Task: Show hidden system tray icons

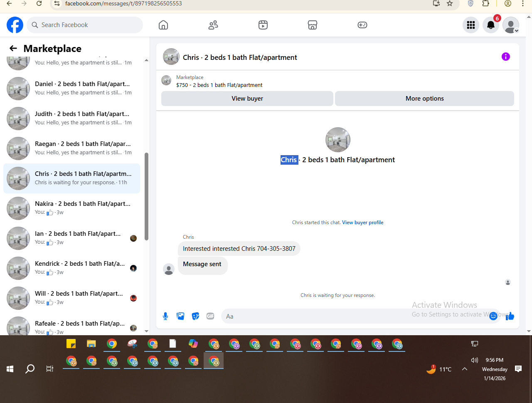Action: click(x=465, y=369)
